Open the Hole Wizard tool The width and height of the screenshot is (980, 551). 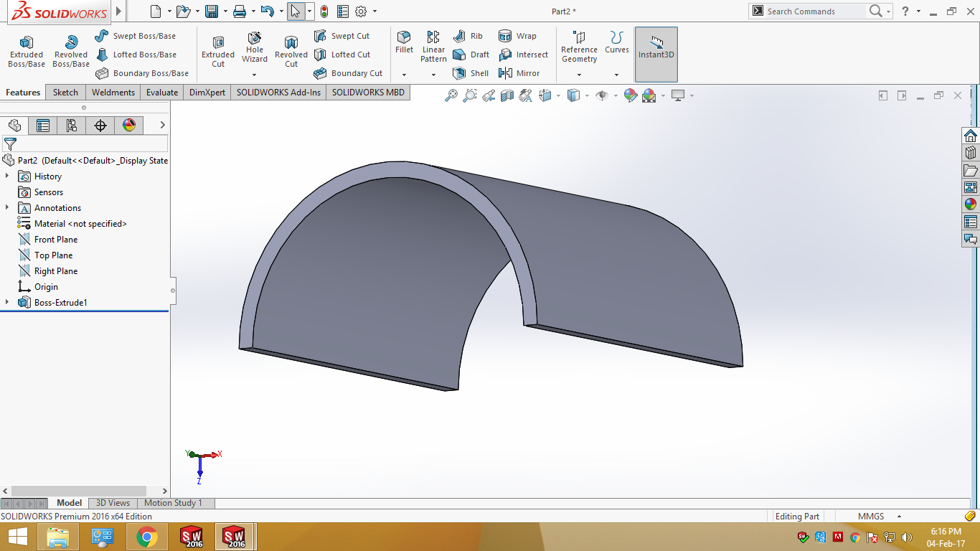(255, 47)
